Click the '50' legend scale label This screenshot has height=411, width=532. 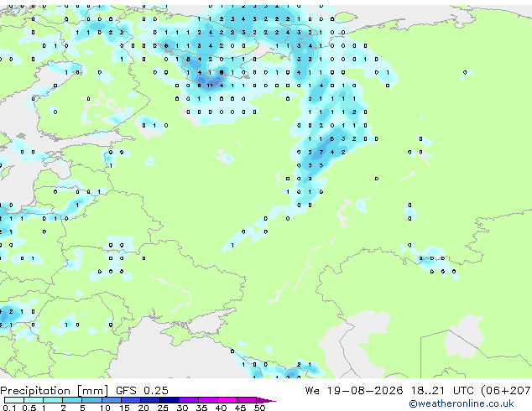(x=259, y=408)
